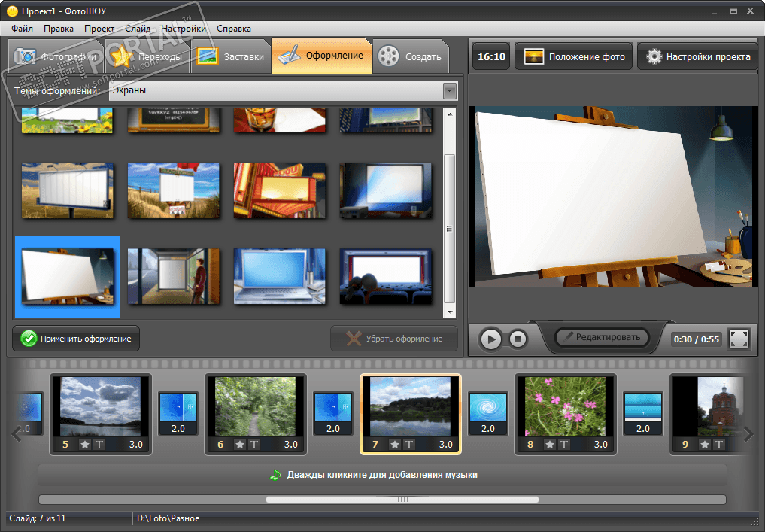Select transition between slides 5 and 6

click(x=178, y=413)
